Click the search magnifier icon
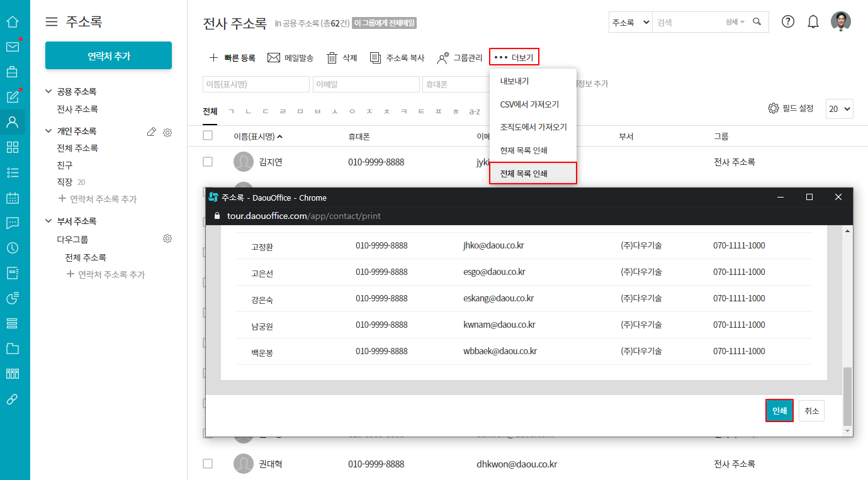The width and height of the screenshot is (868, 480). 757,22
